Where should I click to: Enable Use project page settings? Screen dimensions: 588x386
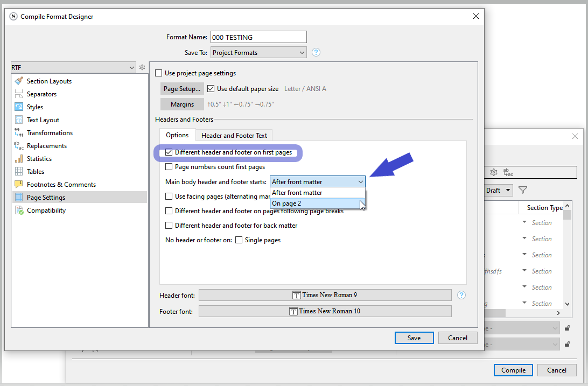[x=159, y=73]
